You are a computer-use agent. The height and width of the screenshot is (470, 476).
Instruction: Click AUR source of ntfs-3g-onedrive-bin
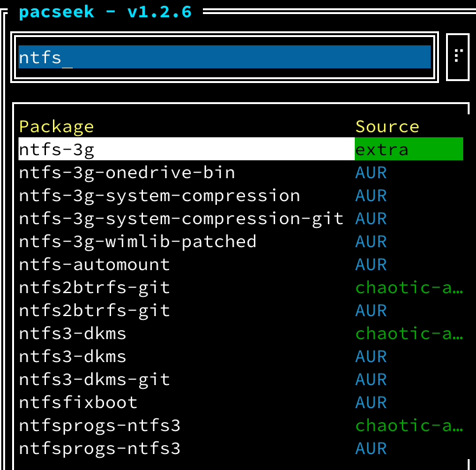371,172
